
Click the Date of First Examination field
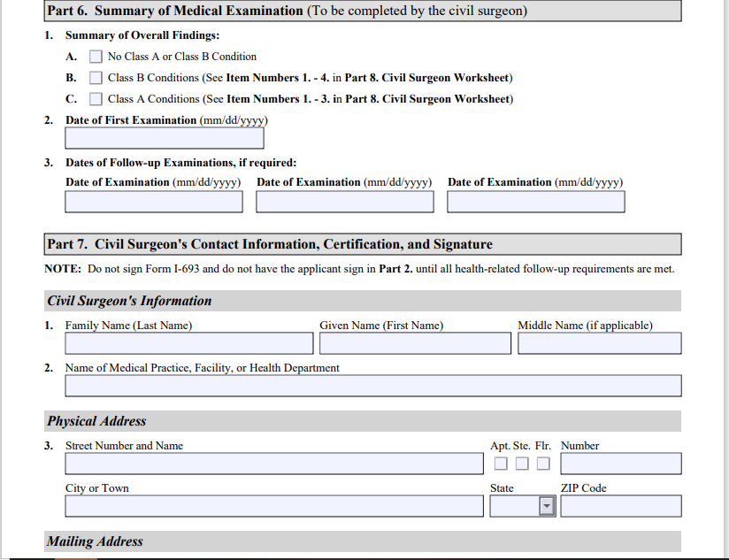tap(165, 138)
